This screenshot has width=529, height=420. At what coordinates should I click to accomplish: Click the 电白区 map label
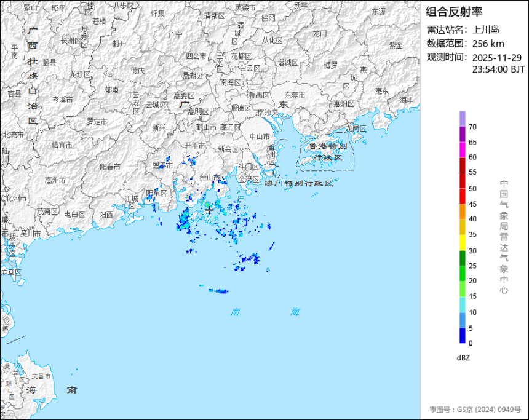pyautogui.click(x=74, y=214)
